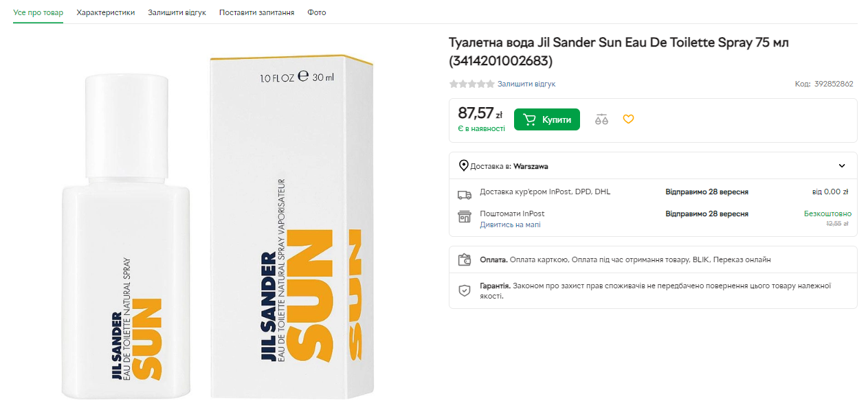Open the Характеристики tab
This screenshot has height=405, width=868.
click(x=106, y=12)
